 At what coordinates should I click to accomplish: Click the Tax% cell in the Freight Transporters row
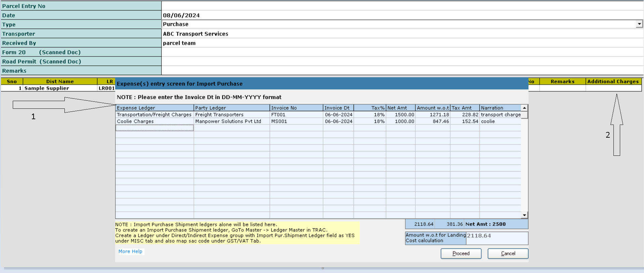pos(370,115)
